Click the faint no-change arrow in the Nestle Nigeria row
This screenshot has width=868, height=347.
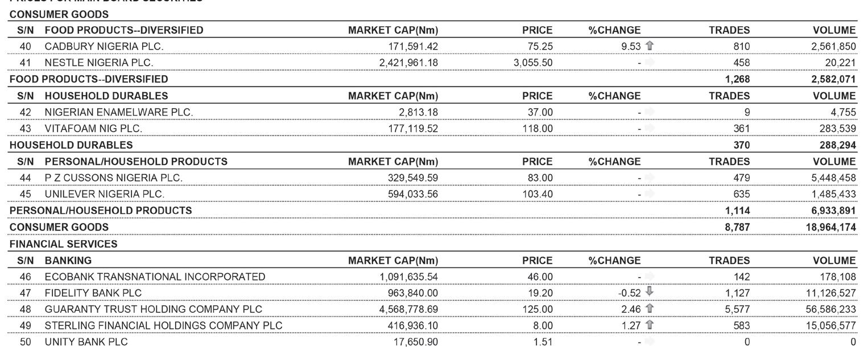point(650,63)
